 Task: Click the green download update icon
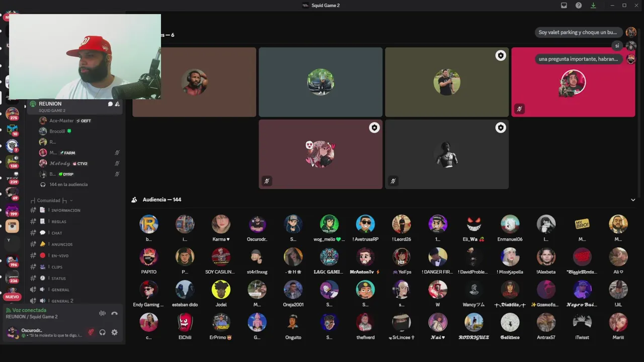593,6
